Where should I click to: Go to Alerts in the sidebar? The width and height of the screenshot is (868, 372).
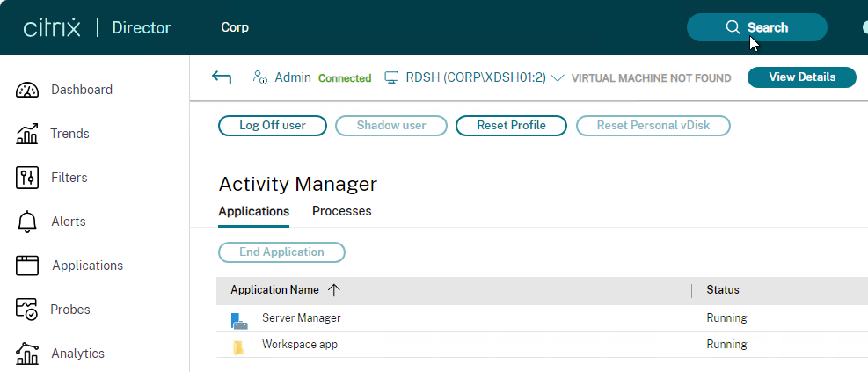(69, 222)
